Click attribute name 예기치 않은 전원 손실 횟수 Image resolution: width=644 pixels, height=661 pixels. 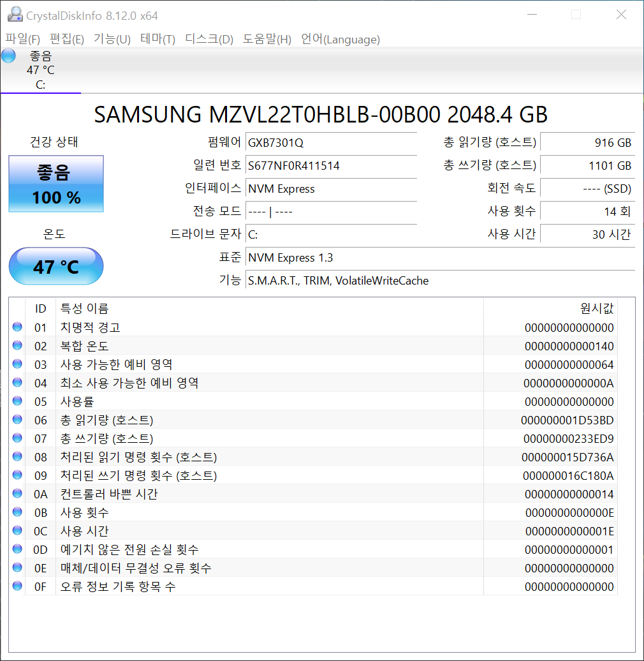tap(129, 549)
